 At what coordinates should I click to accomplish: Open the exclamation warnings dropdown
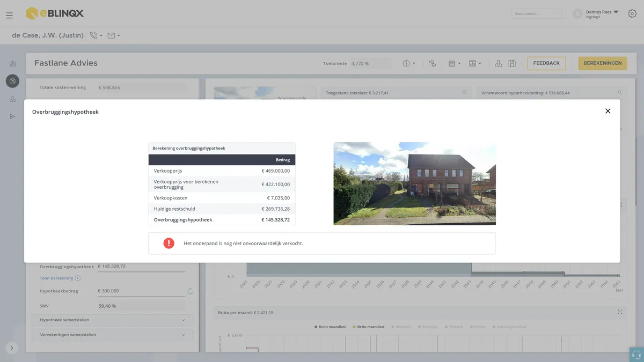(409, 63)
